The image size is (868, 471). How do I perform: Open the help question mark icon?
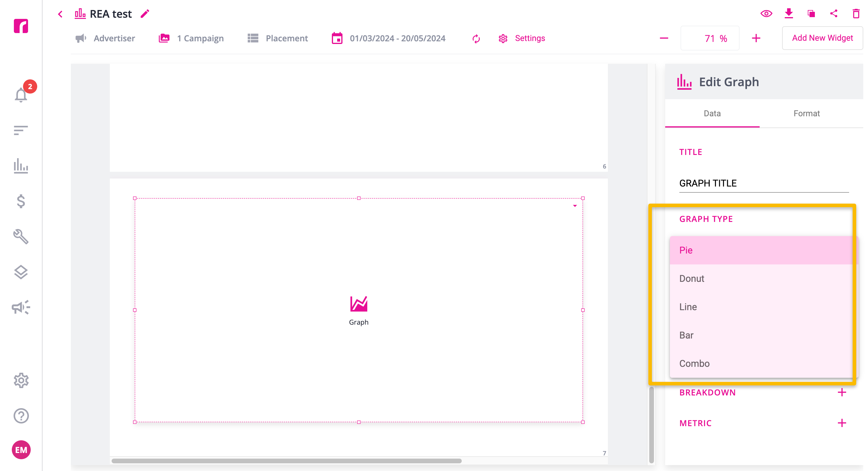tap(21, 416)
